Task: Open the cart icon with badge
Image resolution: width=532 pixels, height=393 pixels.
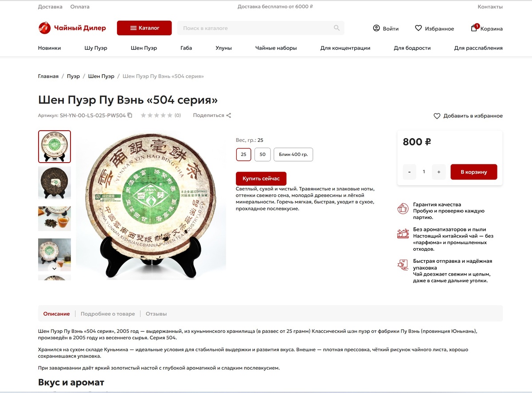Action: pyautogui.click(x=474, y=28)
